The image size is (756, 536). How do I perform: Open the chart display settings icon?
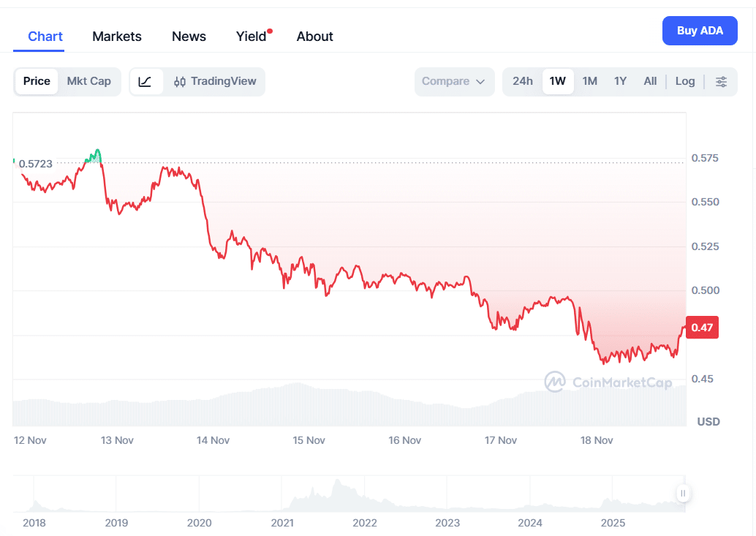(x=722, y=81)
